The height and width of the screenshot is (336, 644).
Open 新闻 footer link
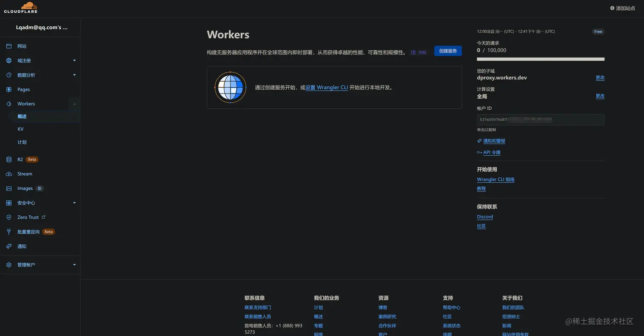tap(506, 326)
